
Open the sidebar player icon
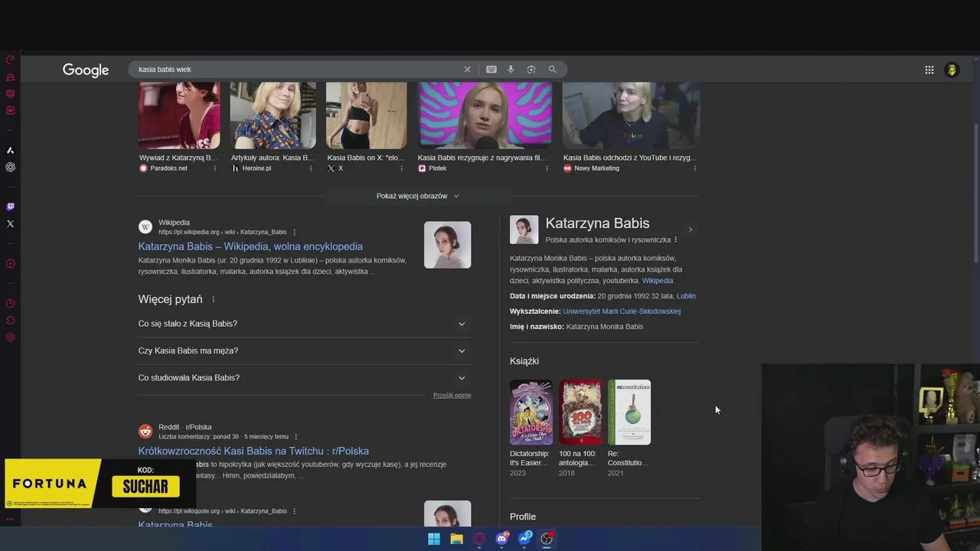[x=10, y=263]
